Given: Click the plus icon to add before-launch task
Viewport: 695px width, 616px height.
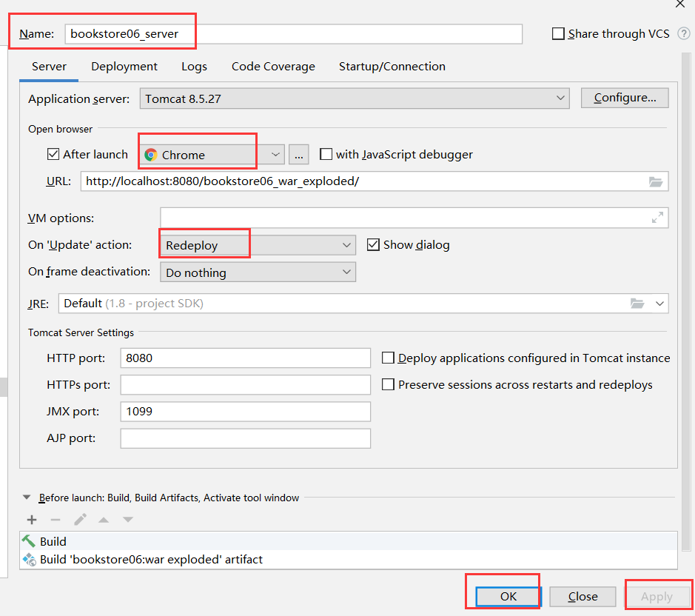Looking at the screenshot, I should pyautogui.click(x=32, y=520).
